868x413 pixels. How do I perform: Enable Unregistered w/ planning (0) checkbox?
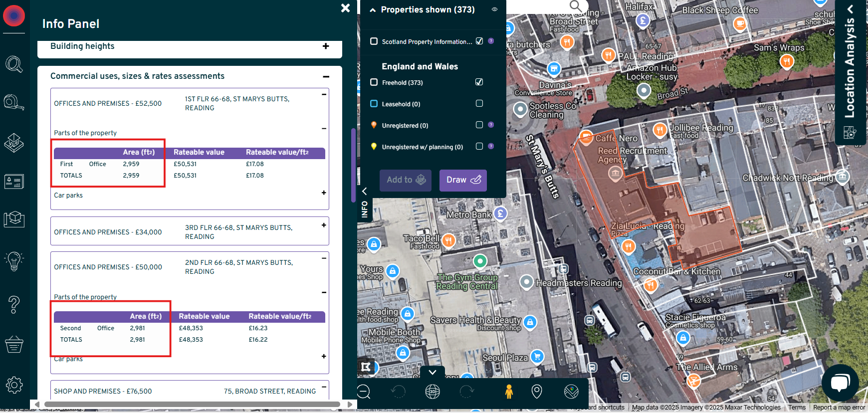479,146
